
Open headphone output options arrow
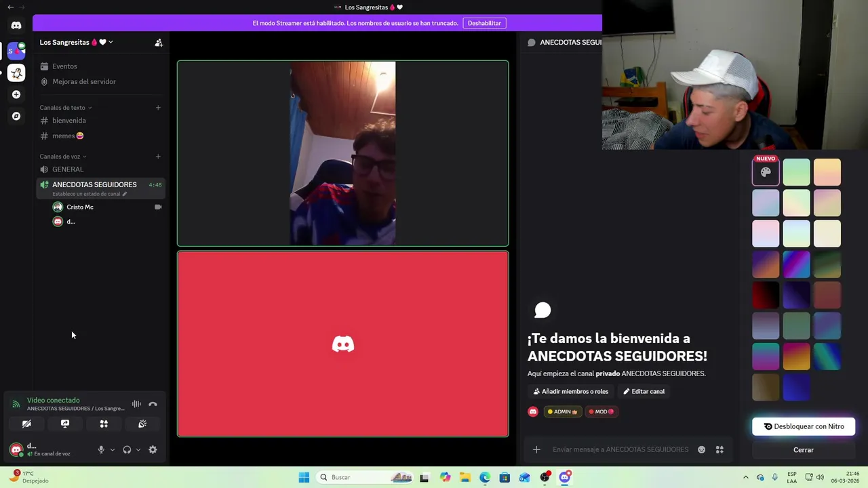138,449
